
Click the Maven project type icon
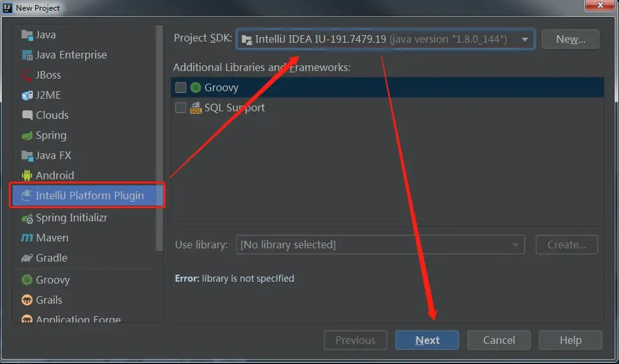(27, 238)
